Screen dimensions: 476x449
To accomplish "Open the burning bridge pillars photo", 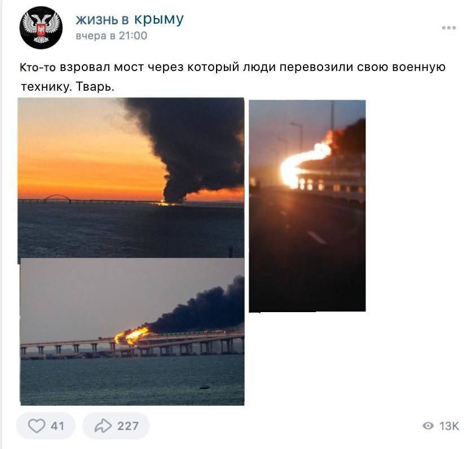I will pyautogui.click(x=133, y=332).
